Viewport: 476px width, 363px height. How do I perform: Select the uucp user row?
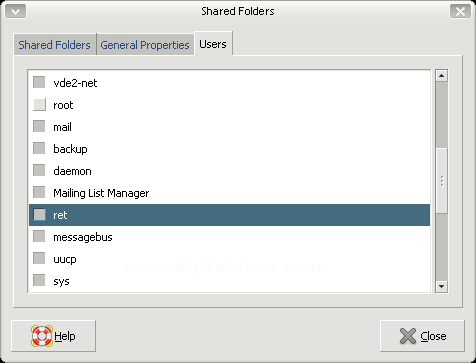pyautogui.click(x=229, y=259)
